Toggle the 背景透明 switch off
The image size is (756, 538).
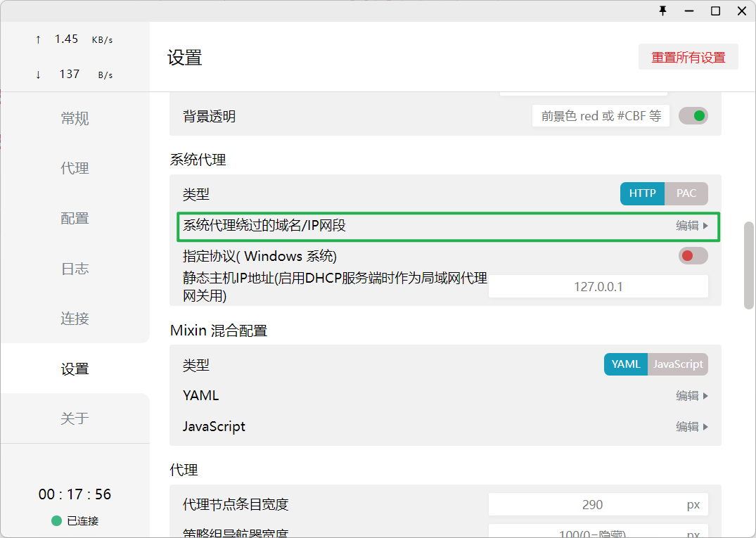[x=693, y=116]
